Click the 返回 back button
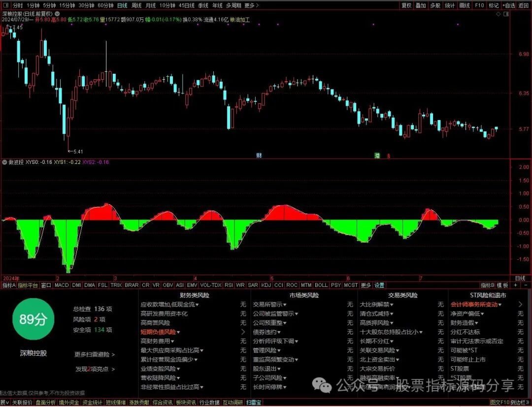The height and width of the screenshot is (407, 532). pyautogui.click(x=524, y=5)
